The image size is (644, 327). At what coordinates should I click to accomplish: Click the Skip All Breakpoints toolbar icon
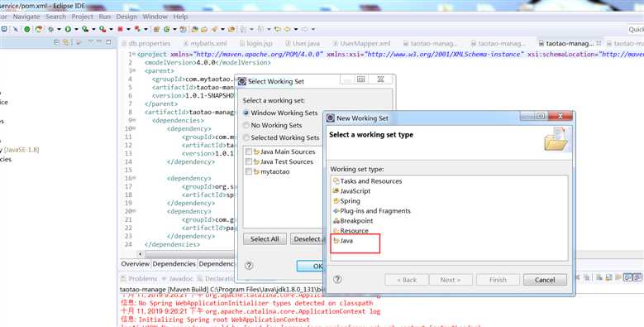[x=15, y=29]
